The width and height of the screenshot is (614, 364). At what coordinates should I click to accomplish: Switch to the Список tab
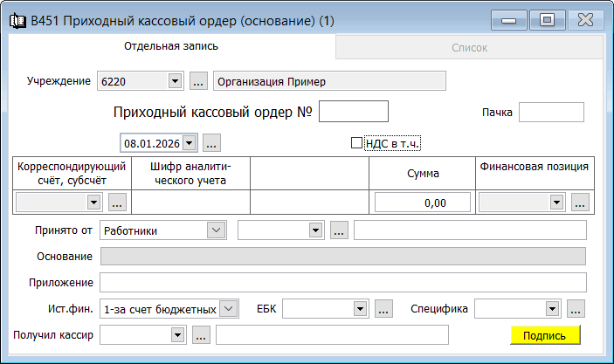pyautogui.click(x=470, y=48)
